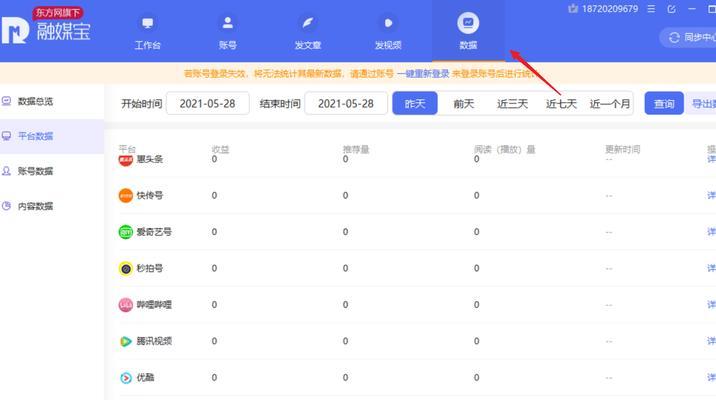The width and height of the screenshot is (716, 400).
Task: Click the 秒拍号 platform icon
Action: pos(126,268)
